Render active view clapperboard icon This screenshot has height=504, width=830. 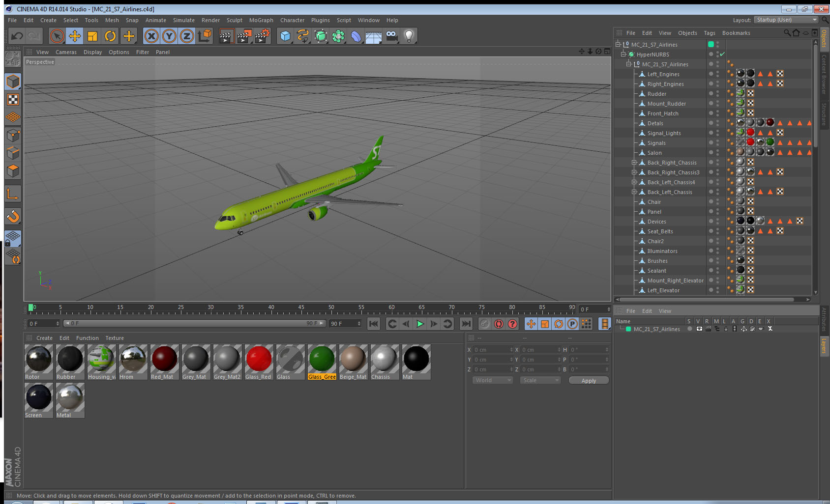coord(226,36)
